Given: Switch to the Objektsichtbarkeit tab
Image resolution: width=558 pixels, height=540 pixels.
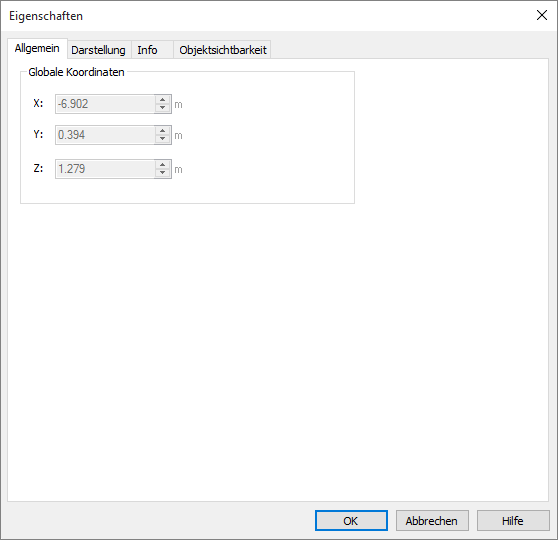Looking at the screenshot, I should click(x=222, y=50).
